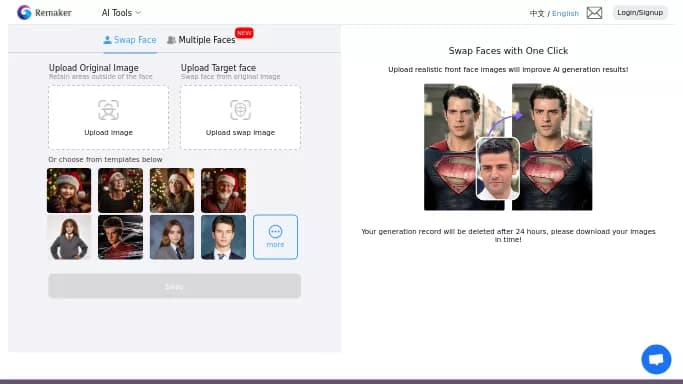Screen dimensions: 683x384
Task: Click the 'Upload Target face' heading
Action: click(x=218, y=68)
